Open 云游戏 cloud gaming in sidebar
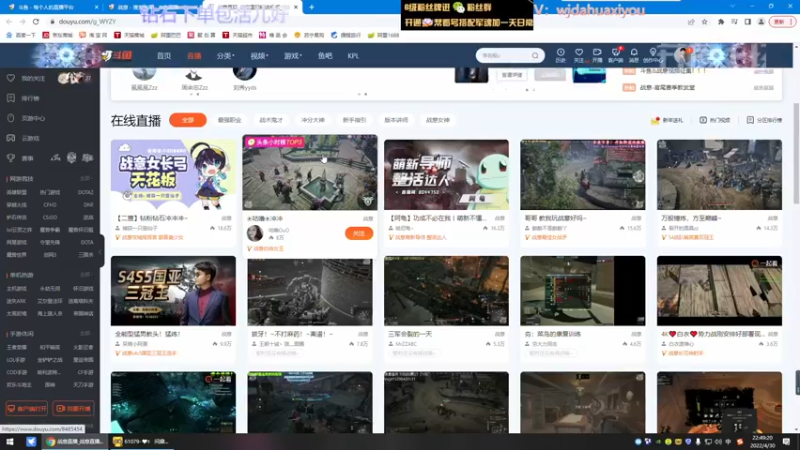Image resolution: width=800 pixels, height=450 pixels. (x=30, y=138)
